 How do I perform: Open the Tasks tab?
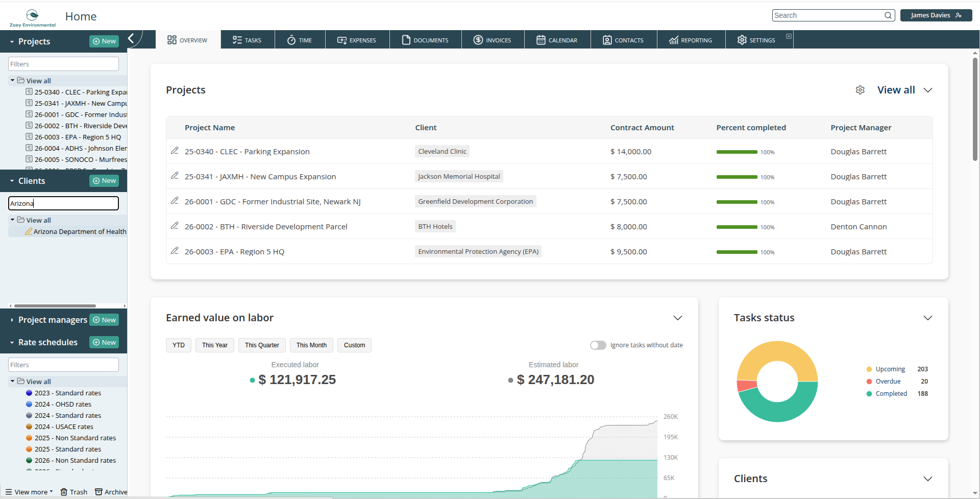pyautogui.click(x=247, y=40)
